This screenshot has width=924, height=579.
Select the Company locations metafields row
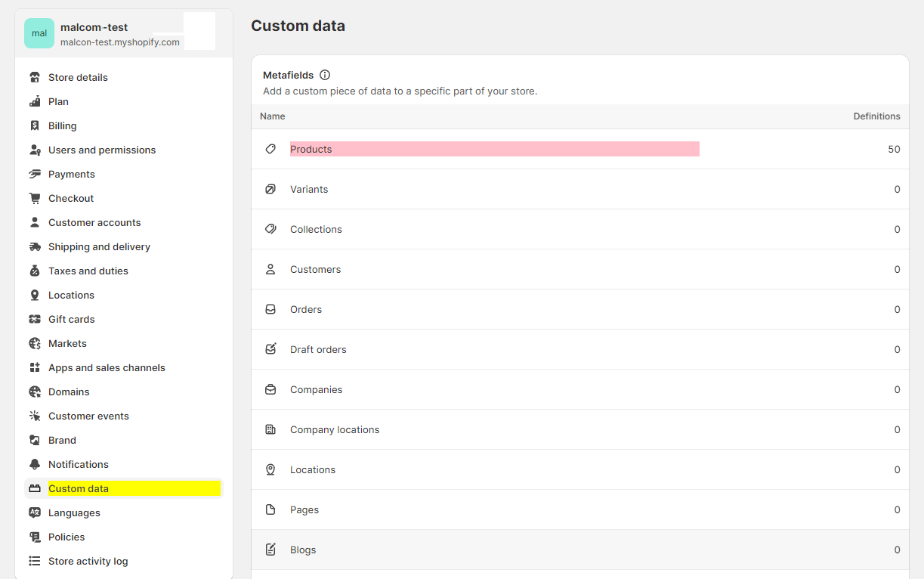(335, 429)
